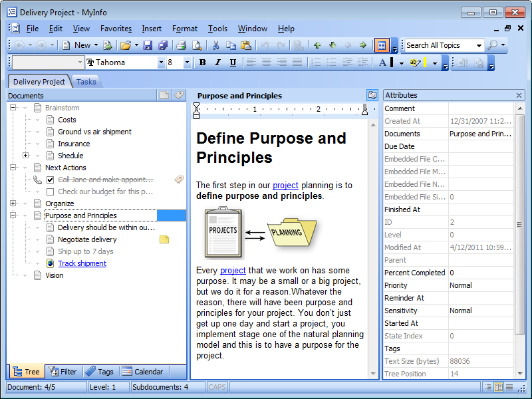Apply Underline formatting

pos(233,63)
